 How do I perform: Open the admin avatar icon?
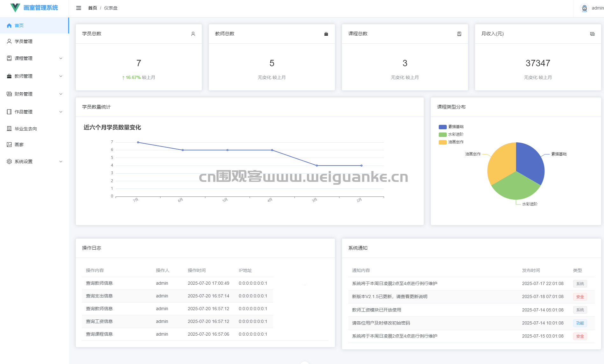coord(584,8)
